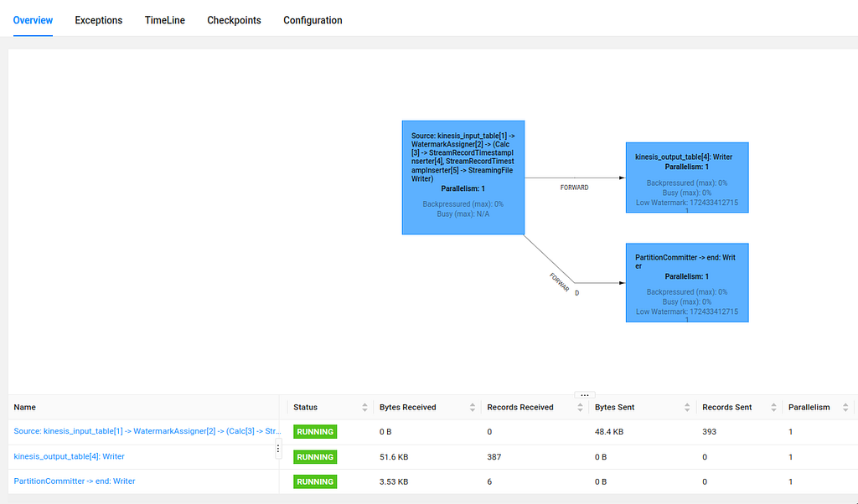Open PartitionCommitter -> end: Writer link
Screen dimensions: 858x504
(x=75, y=481)
